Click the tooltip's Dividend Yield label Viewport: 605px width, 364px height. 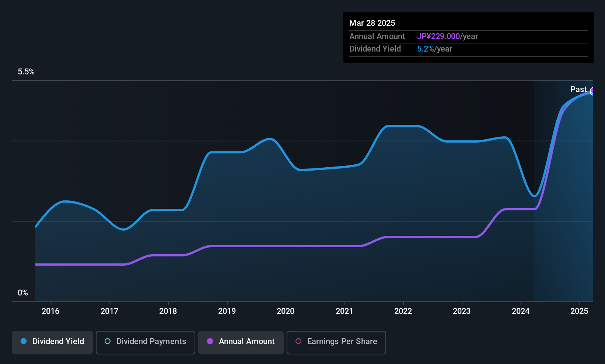[375, 49]
